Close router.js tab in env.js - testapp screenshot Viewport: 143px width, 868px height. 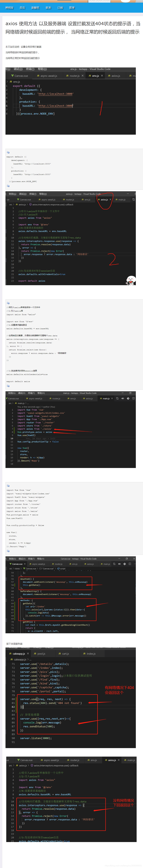pyautogui.click(x=82, y=76)
